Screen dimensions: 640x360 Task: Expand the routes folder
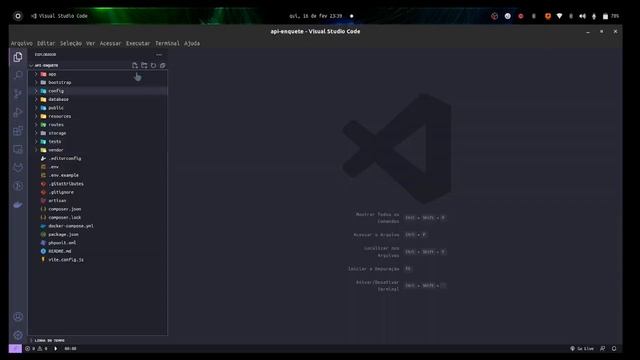click(98, 125)
